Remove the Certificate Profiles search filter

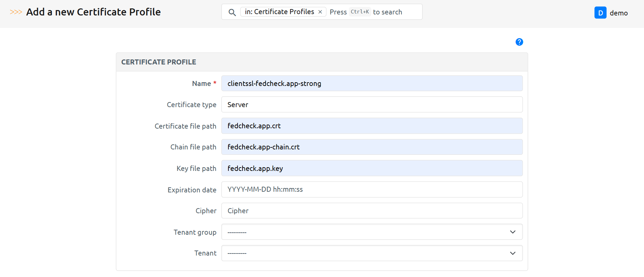tap(320, 12)
